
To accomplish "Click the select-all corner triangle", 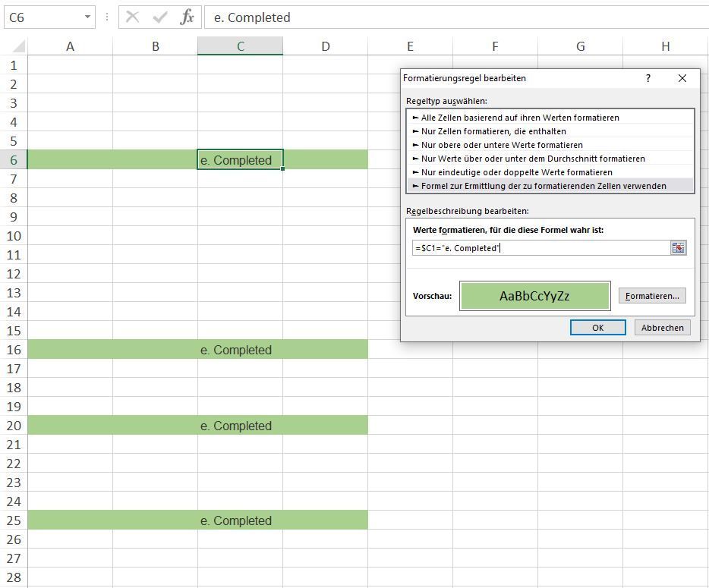I will coord(18,46).
